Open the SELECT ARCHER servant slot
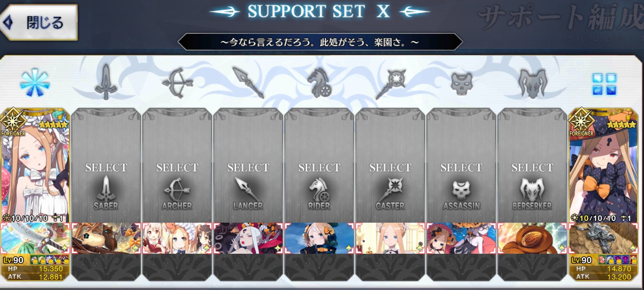 pyautogui.click(x=177, y=165)
